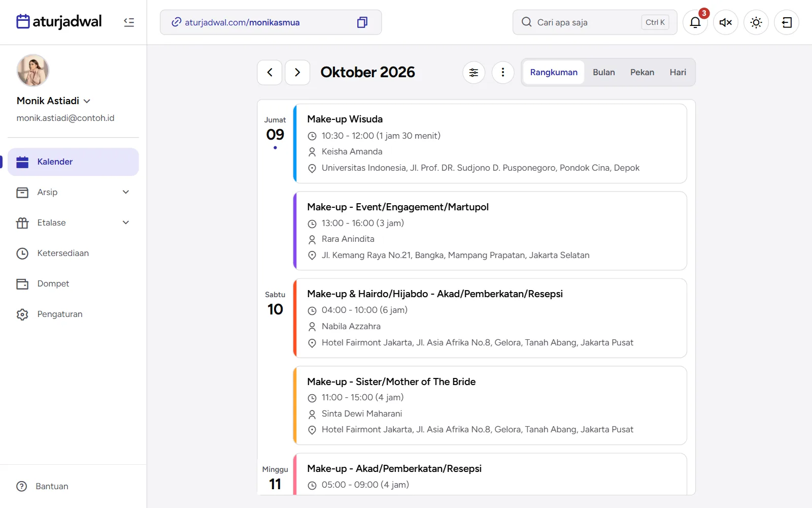Click the Universitas Indonesia location
The width and height of the screenshot is (812, 508).
tap(480, 168)
